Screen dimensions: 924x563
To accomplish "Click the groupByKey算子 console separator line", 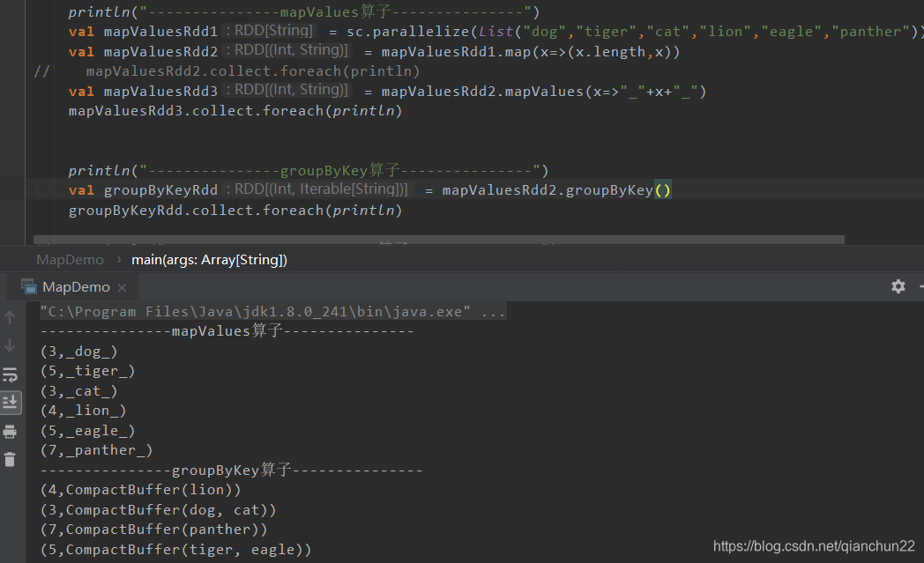I will [x=232, y=470].
